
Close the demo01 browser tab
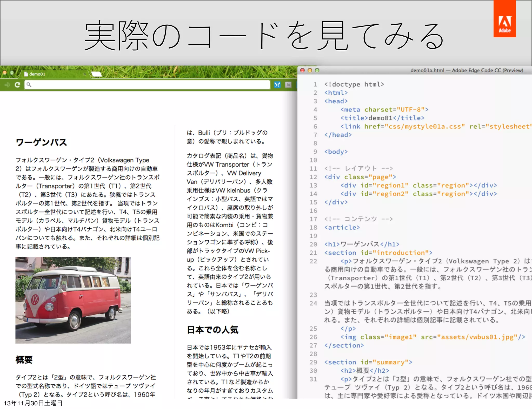(84, 74)
